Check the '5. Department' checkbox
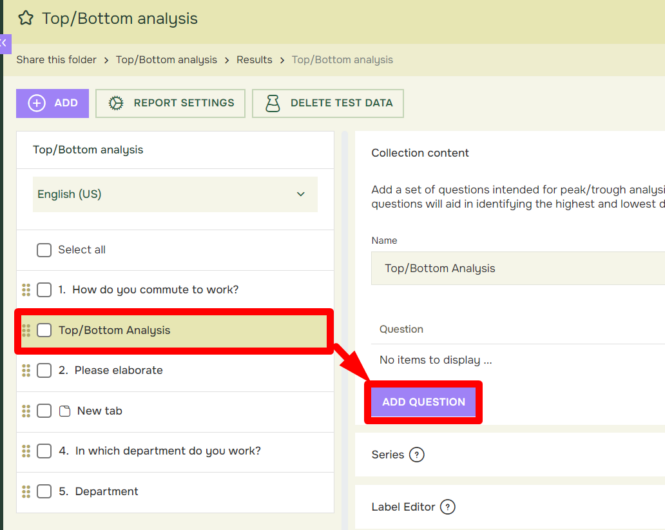This screenshot has width=665, height=530. coord(44,491)
